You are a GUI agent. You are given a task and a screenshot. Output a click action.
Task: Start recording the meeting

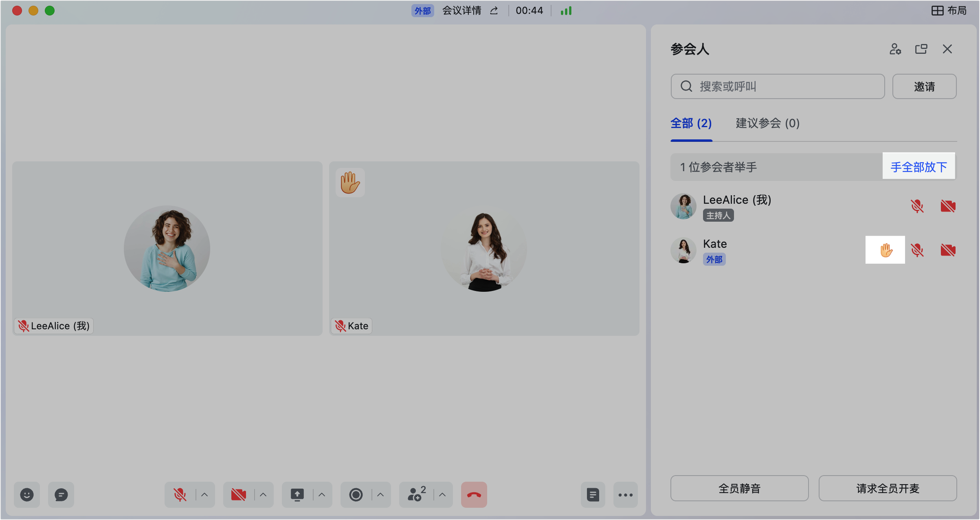(356, 495)
